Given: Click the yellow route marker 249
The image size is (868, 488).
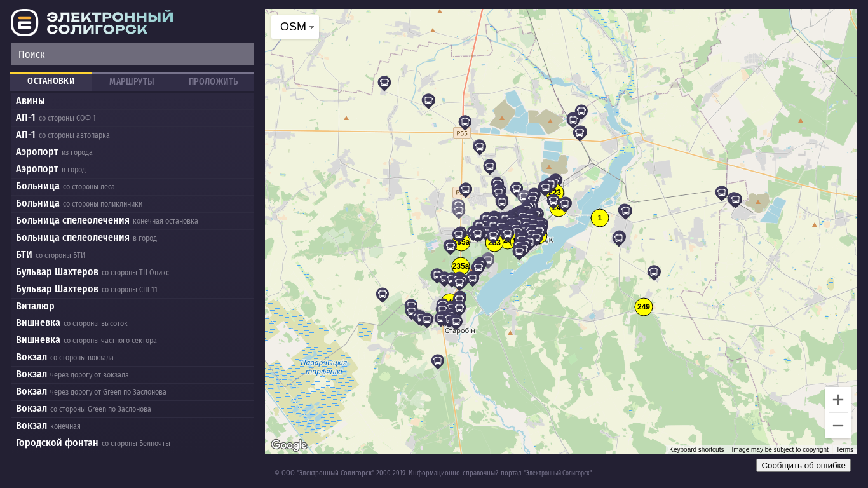Looking at the screenshot, I should [644, 307].
